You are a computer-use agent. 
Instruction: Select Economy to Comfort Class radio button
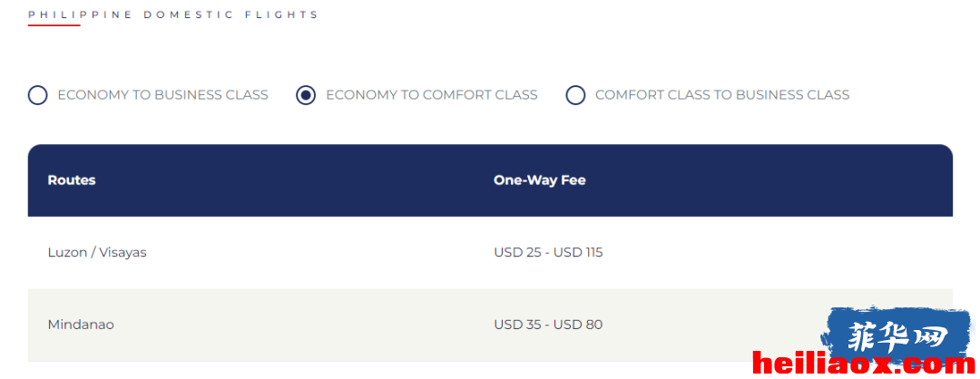tap(306, 95)
